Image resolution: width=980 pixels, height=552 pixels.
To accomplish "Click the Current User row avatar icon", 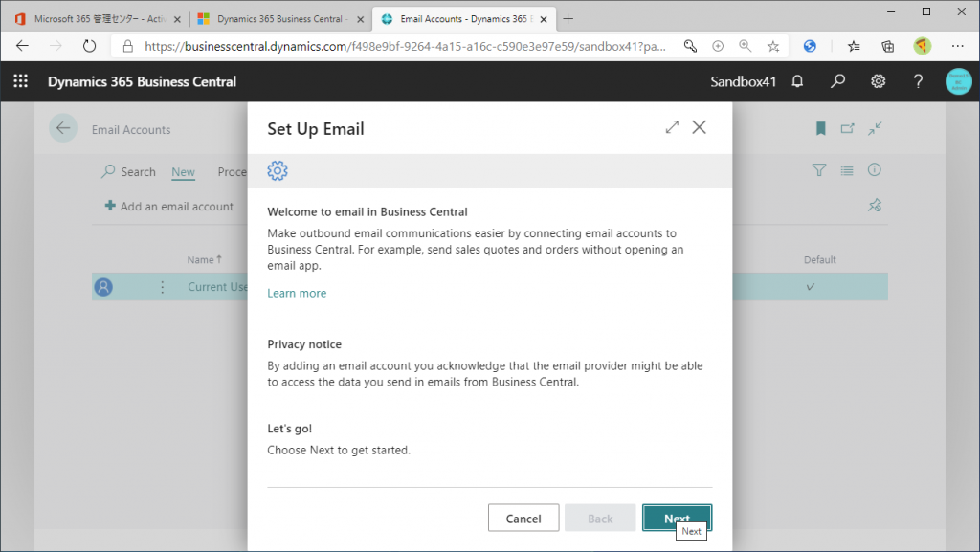I will (103, 287).
